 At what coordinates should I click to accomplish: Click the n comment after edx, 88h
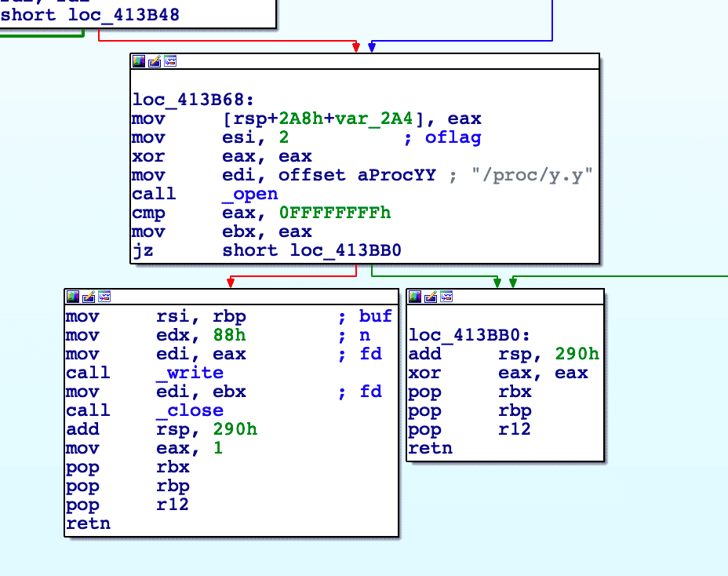coord(365,335)
